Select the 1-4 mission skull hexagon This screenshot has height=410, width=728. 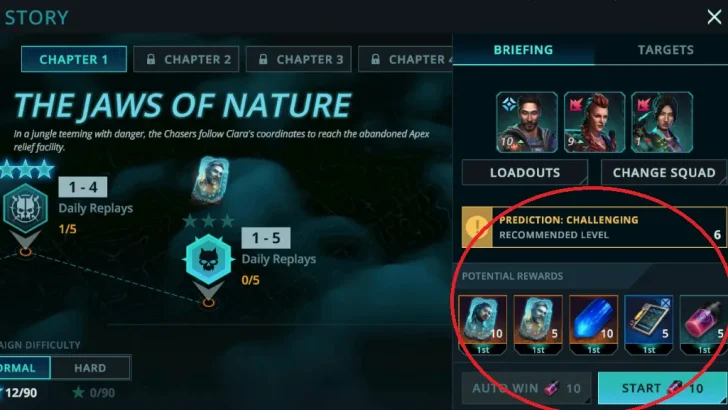pos(25,208)
